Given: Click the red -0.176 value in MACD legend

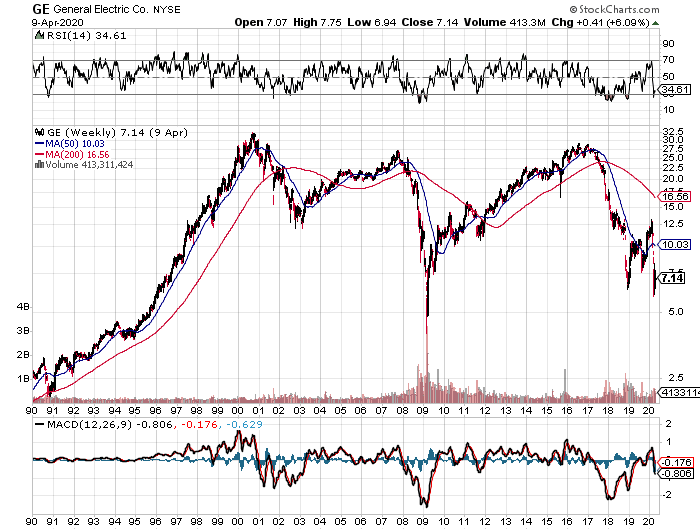Looking at the screenshot, I should click(198, 424).
